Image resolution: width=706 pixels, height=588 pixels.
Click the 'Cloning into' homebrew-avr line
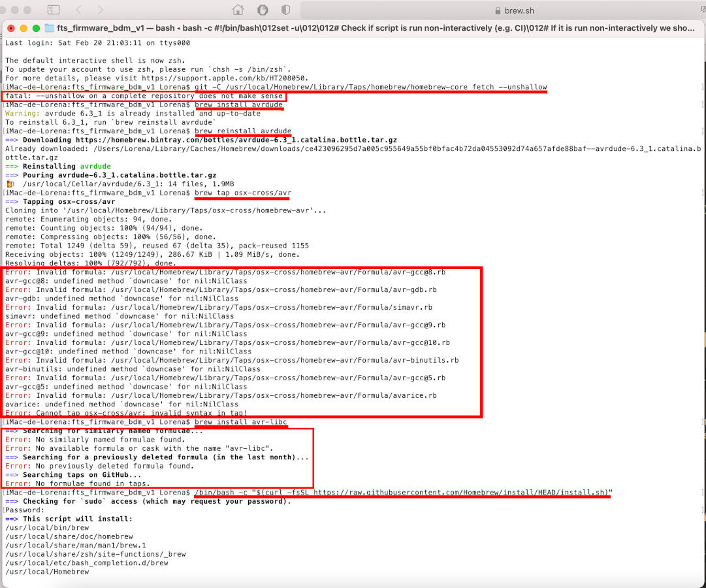pyautogui.click(x=166, y=210)
